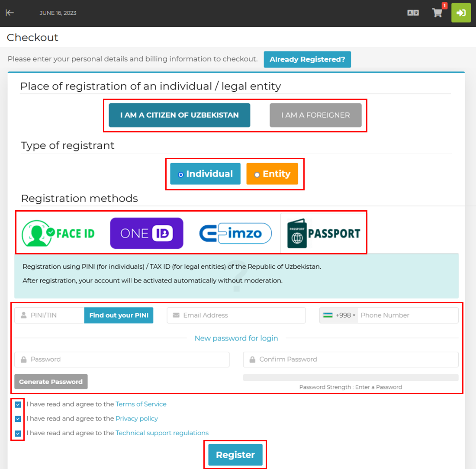Open the shopping cart icon

pos(437,13)
